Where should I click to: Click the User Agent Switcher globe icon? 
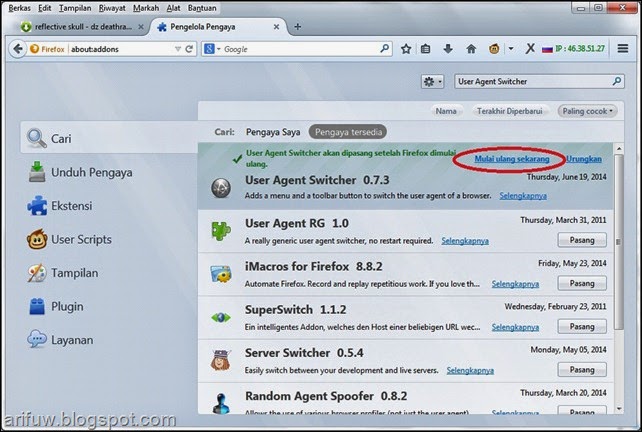[221, 188]
